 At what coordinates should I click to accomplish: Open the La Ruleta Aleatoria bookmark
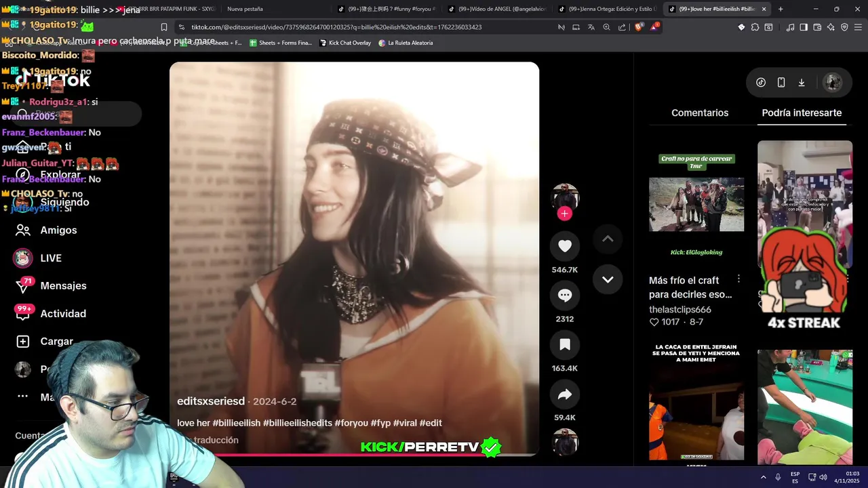click(x=406, y=43)
